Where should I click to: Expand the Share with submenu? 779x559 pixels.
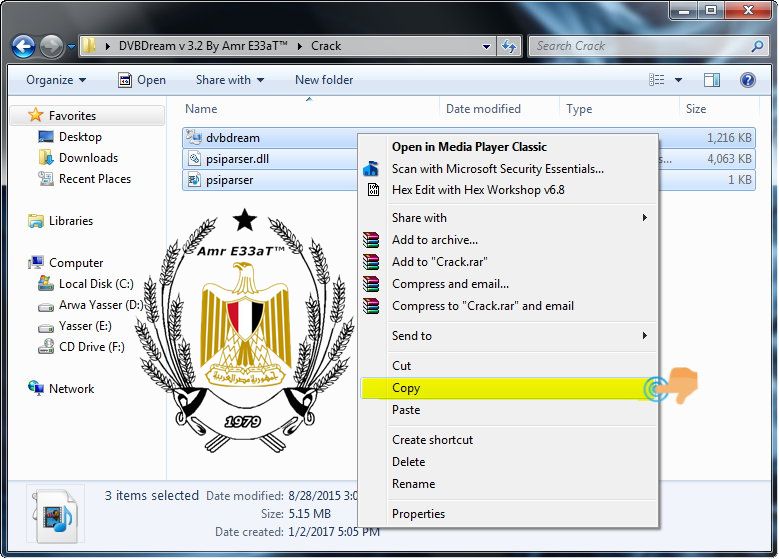click(509, 218)
